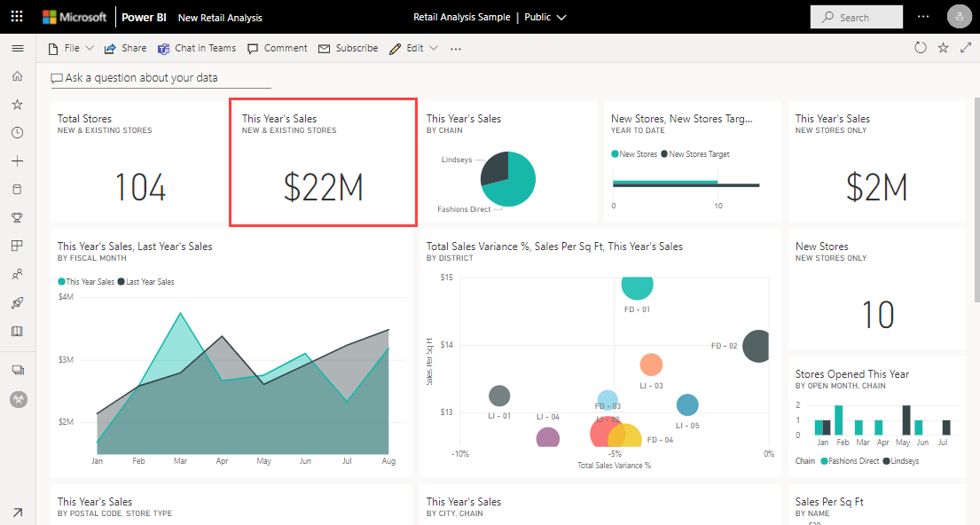Open the Public sensitivity label dropdown

[545, 17]
